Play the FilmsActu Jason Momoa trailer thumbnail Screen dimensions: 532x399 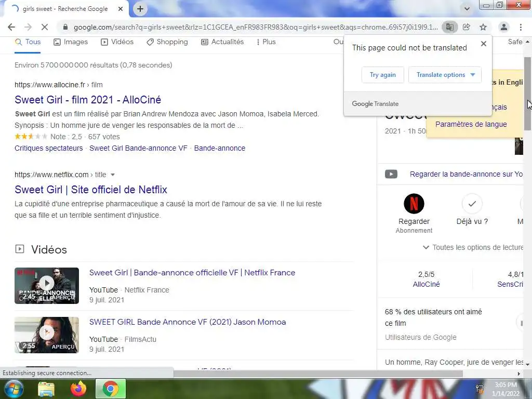47,335
